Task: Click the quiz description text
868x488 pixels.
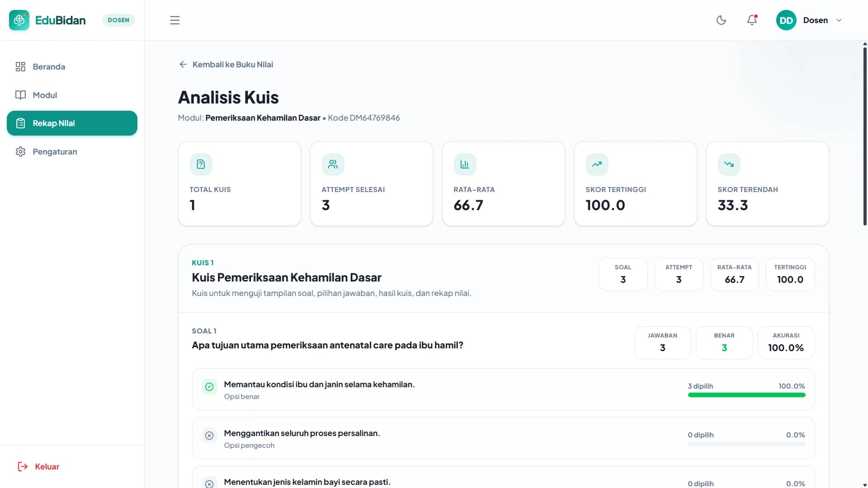Action: click(x=331, y=293)
